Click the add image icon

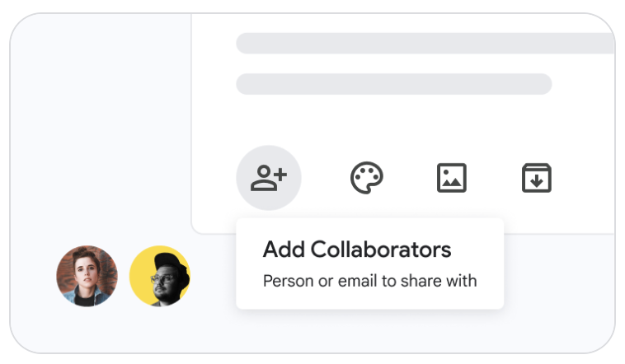click(x=452, y=178)
